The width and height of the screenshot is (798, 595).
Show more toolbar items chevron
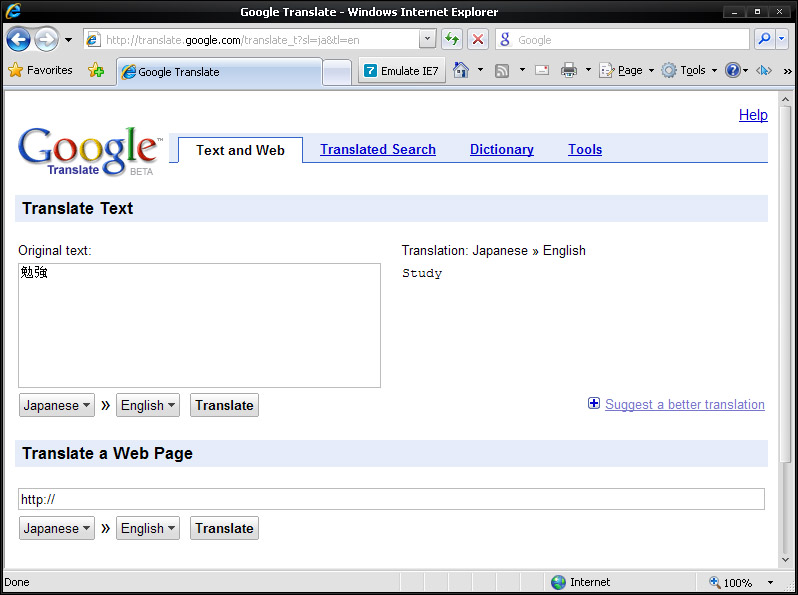coord(787,71)
